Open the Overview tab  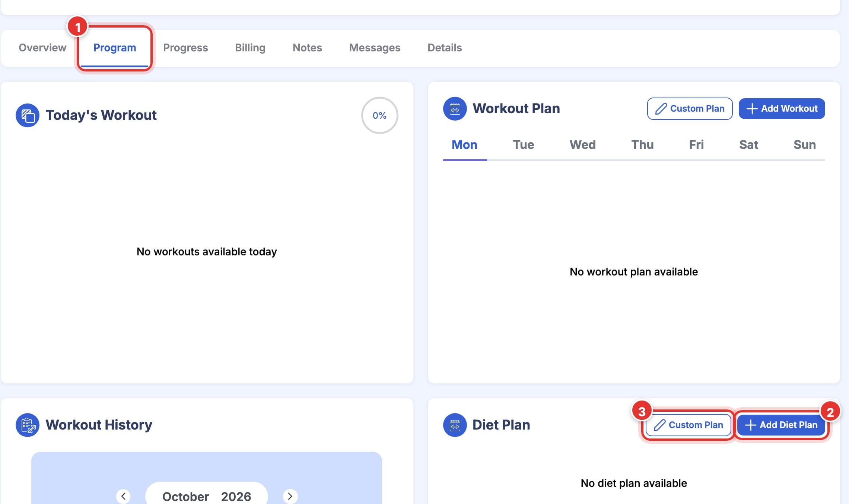click(x=42, y=48)
